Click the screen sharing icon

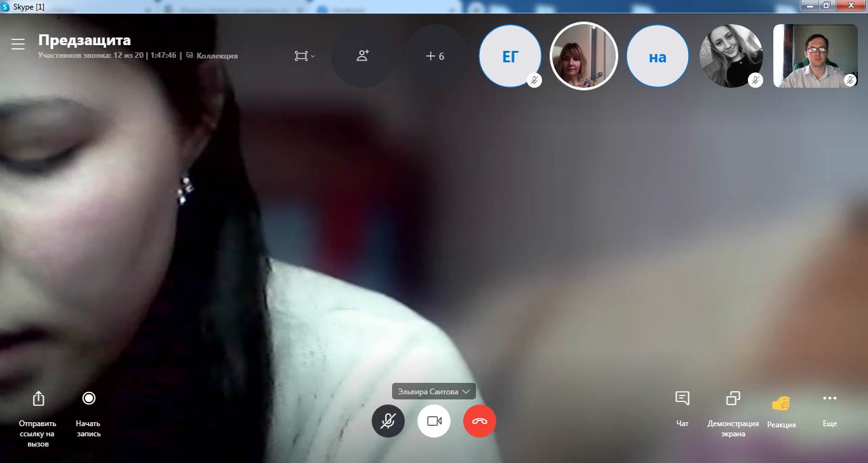(x=733, y=399)
